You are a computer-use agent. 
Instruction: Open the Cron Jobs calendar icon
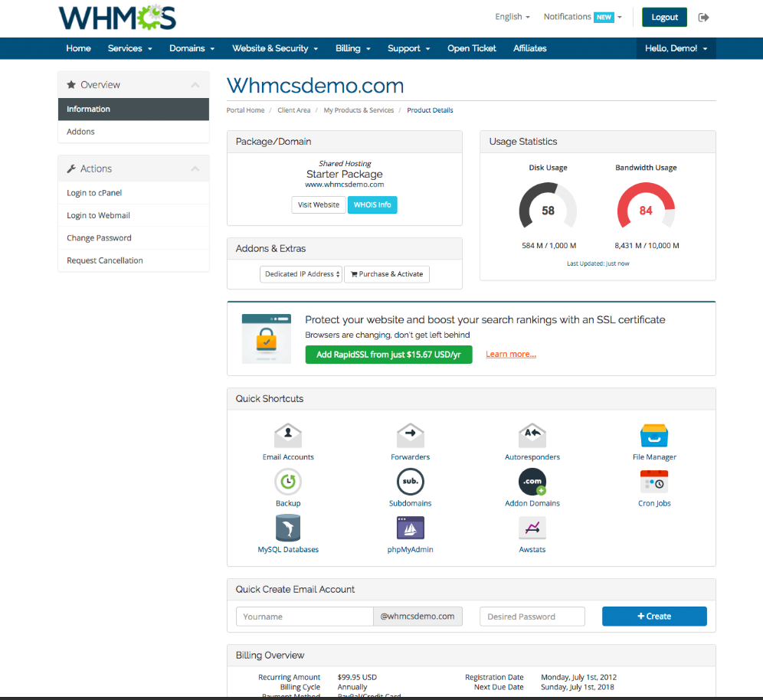coord(654,482)
